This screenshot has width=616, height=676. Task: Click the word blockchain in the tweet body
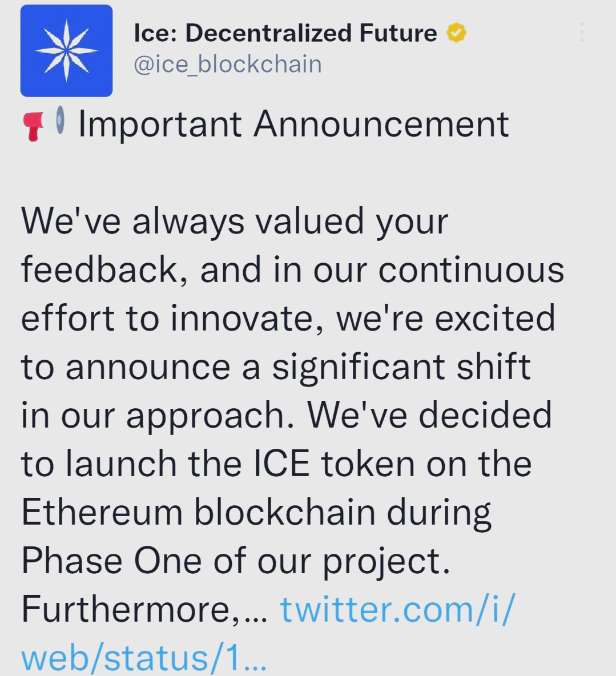pyautogui.click(x=285, y=512)
